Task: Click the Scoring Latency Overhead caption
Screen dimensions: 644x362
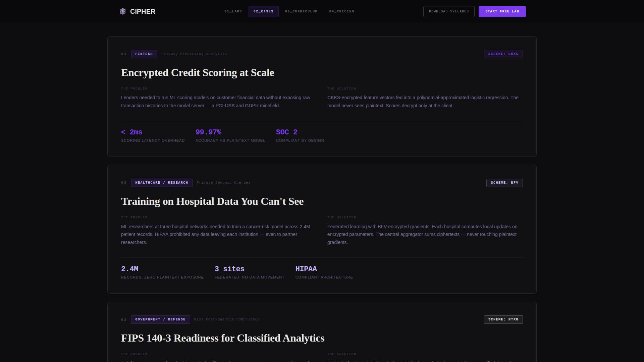Action: tap(153, 140)
